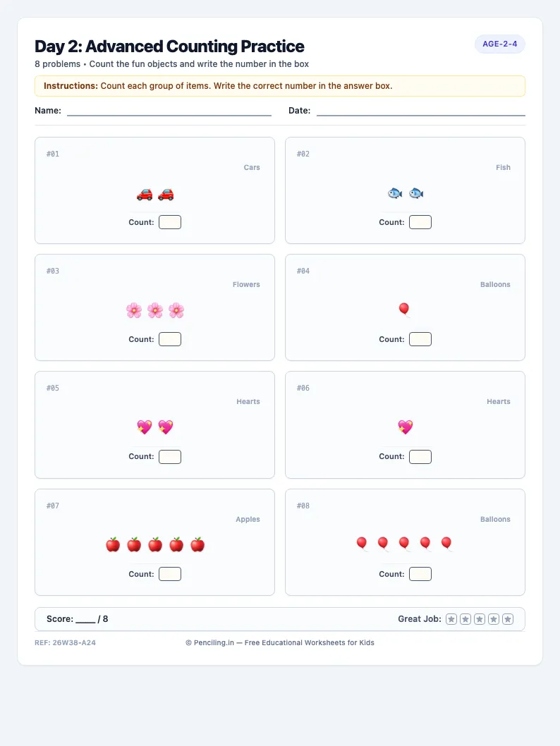Click the AGE-2-4 badge
Image resolution: width=560 pixels, height=746 pixels.
point(499,44)
